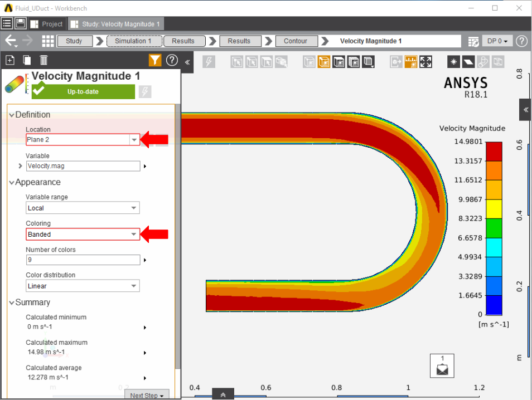The image size is (532, 400).
Task: Choose the multi-body selection icon
Action: click(281, 62)
